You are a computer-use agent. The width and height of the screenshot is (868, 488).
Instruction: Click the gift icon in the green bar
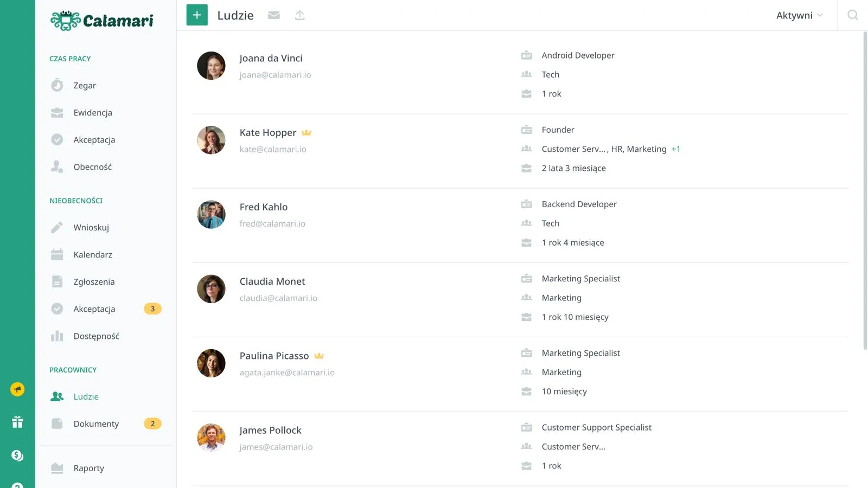click(x=17, y=422)
